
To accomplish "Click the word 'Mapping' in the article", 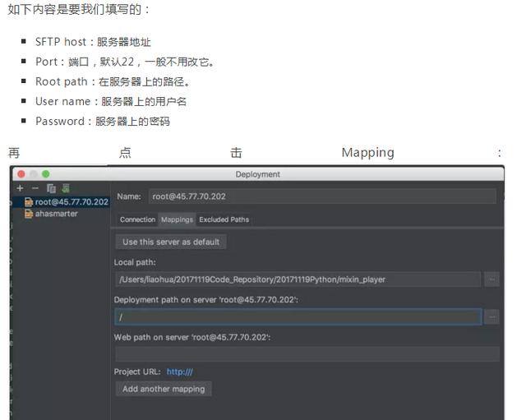I will tap(367, 153).
